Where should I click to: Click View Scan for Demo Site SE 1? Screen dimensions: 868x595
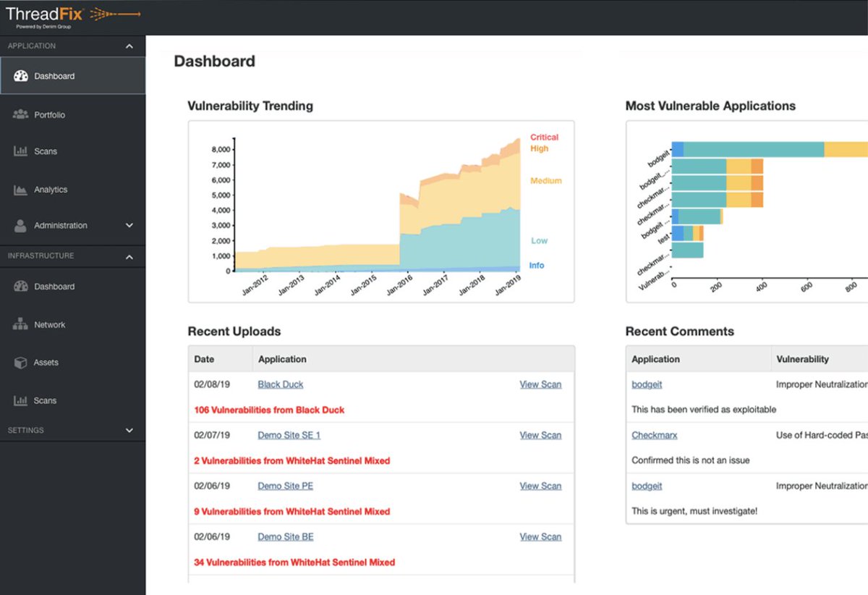(540, 435)
